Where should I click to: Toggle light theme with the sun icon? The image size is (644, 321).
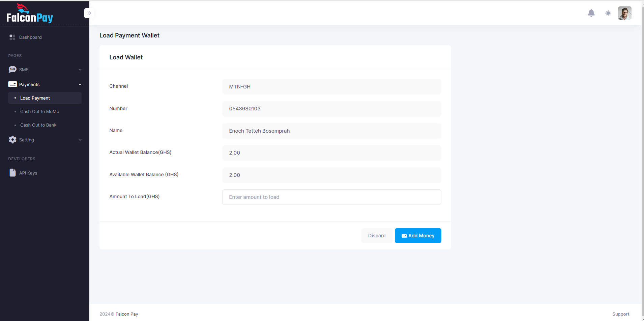pos(608,13)
